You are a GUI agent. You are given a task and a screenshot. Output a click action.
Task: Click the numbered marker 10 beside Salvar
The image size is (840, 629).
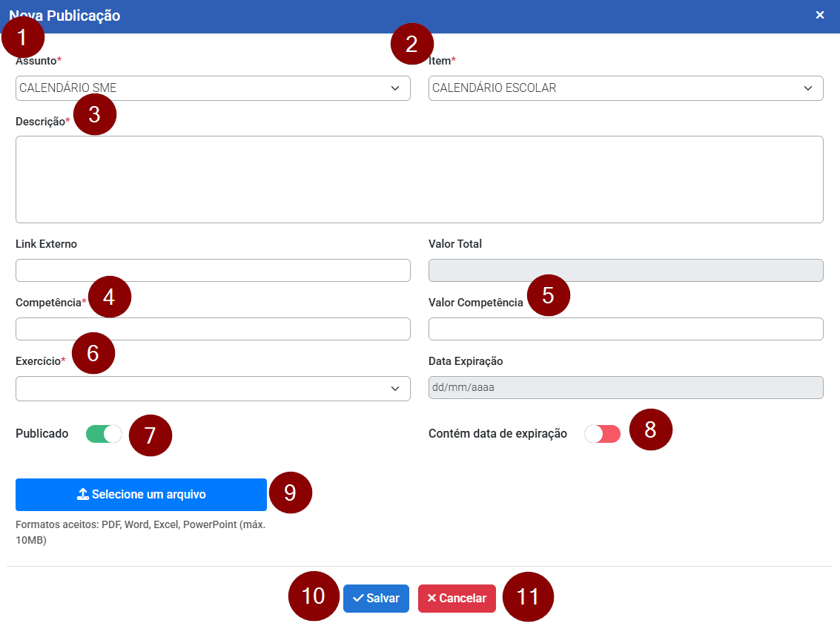click(314, 596)
